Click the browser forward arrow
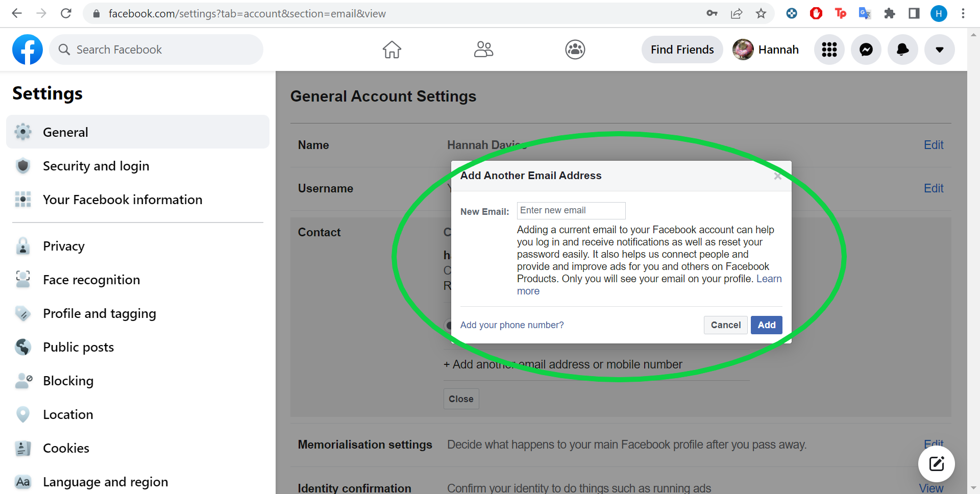980x494 pixels. point(41,13)
